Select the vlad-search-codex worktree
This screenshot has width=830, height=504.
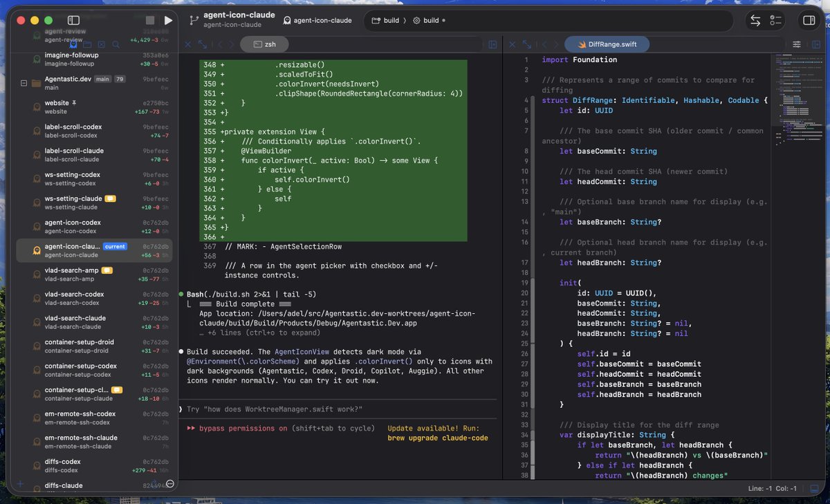[94, 299]
